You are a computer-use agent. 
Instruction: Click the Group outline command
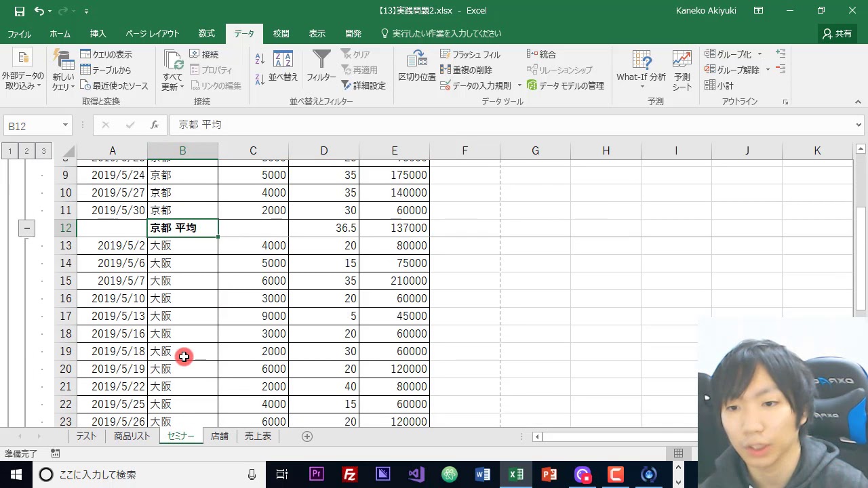click(x=728, y=54)
